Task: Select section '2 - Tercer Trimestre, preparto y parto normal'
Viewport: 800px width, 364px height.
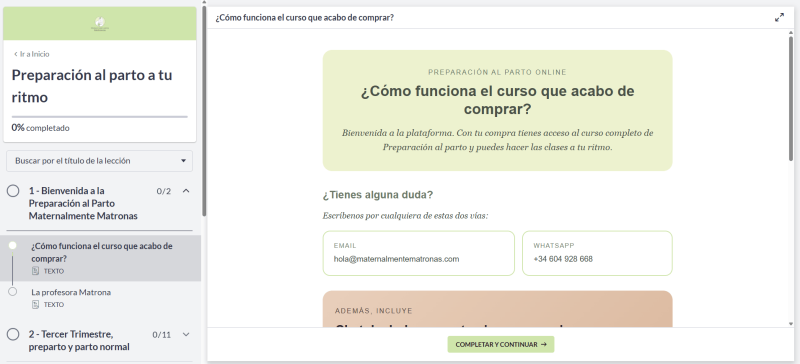Action: click(79, 341)
